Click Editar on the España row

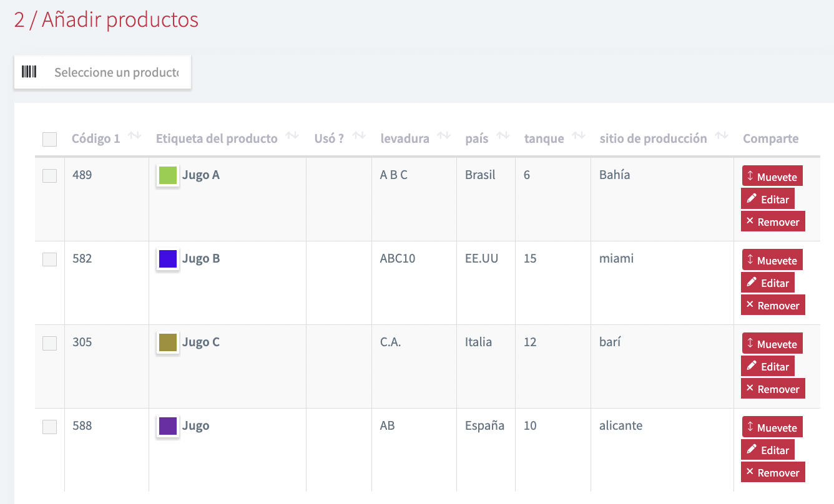(768, 450)
